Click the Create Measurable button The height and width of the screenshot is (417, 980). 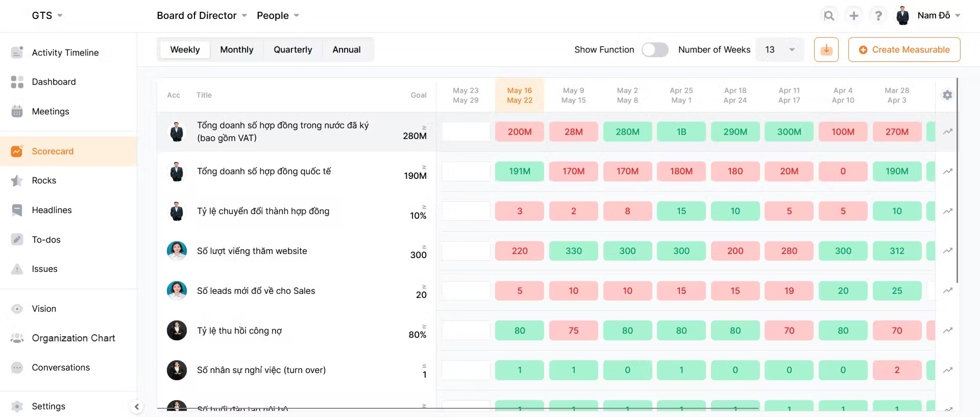pos(904,50)
